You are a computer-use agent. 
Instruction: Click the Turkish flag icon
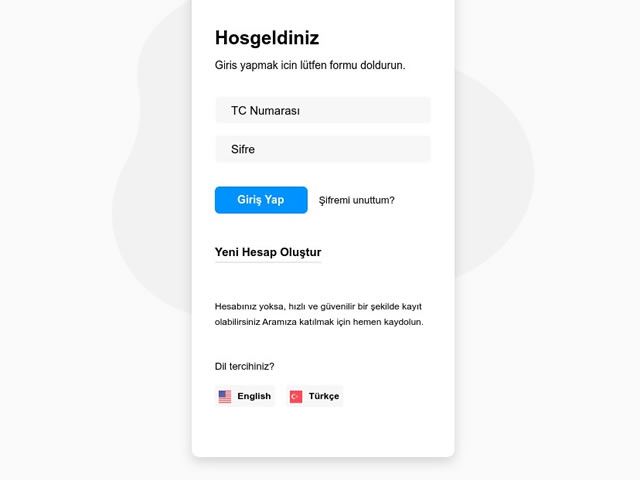tap(296, 396)
